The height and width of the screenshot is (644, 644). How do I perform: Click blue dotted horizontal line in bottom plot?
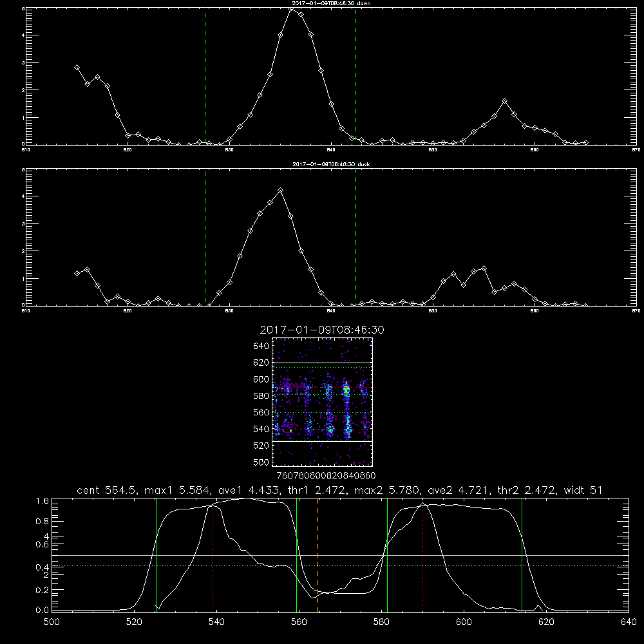pos(340,566)
